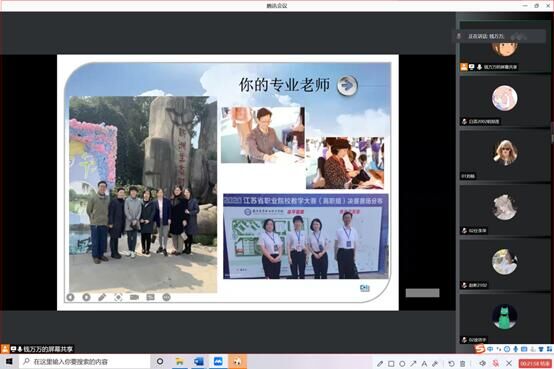554x369 pixels.
Task: Select the circle annotation tool
Action: click(402, 363)
